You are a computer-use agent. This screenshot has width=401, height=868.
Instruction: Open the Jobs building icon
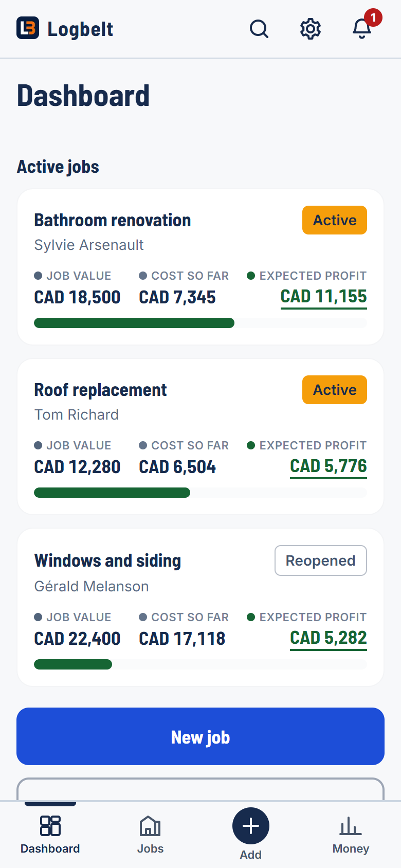(150, 826)
